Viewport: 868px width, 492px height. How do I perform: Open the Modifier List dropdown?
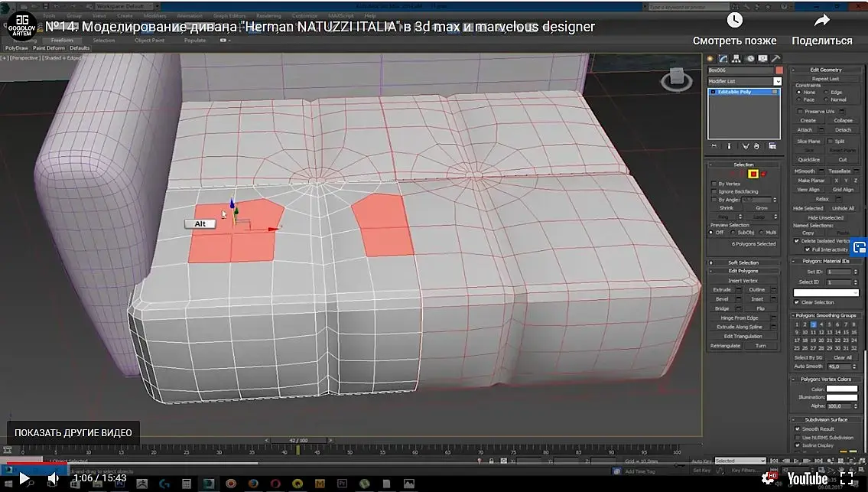[x=778, y=81]
